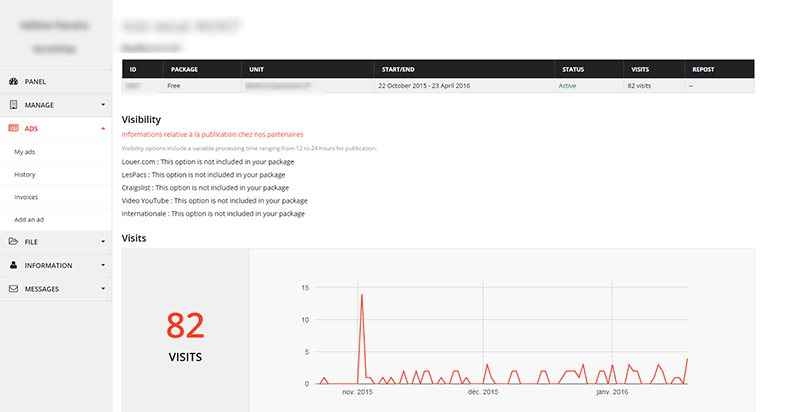Select the ADS sidebar item
Image resolution: width=800 pixels, height=412 pixels.
pyautogui.click(x=56, y=128)
